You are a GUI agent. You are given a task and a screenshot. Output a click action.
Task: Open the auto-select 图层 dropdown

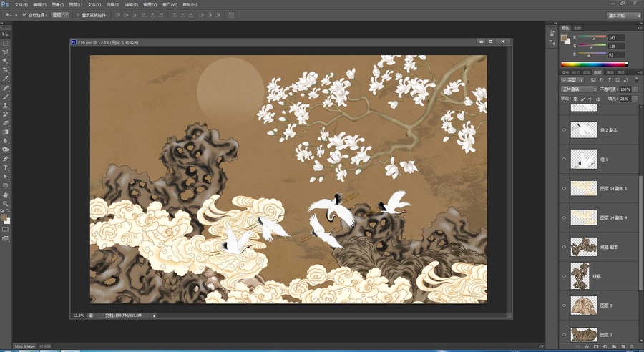coord(60,15)
